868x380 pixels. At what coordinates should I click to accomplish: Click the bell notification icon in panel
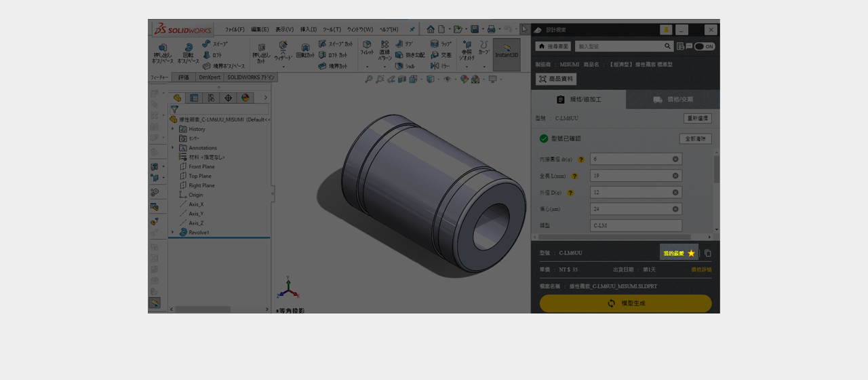665,30
